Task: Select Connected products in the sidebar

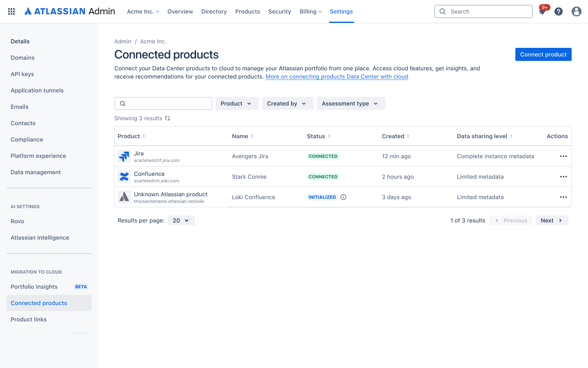Action: [49, 303]
